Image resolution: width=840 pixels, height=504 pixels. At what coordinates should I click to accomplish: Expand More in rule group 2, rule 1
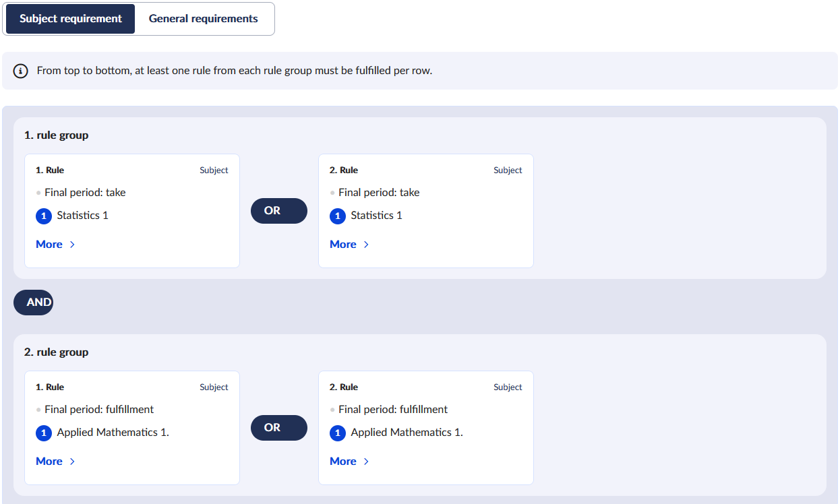(55, 462)
